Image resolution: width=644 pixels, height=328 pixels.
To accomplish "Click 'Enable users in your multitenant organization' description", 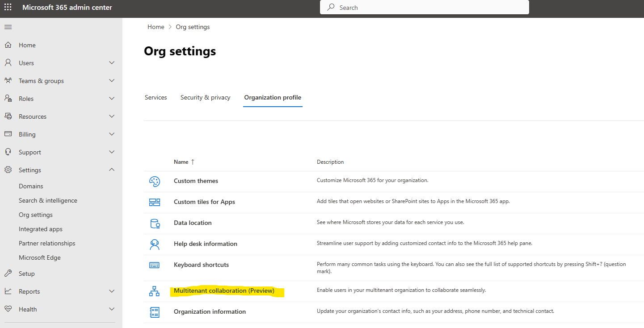I will (x=401, y=291).
